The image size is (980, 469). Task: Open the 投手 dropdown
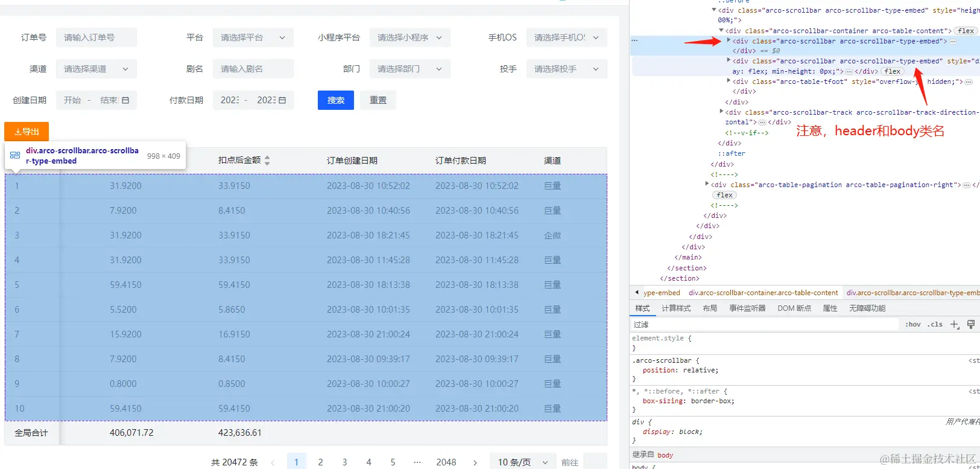click(567, 69)
